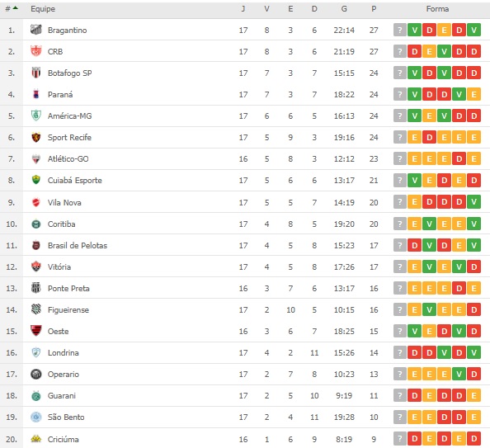
Task: Click Bragantino's gray question mark form box
Action: pyautogui.click(x=400, y=30)
